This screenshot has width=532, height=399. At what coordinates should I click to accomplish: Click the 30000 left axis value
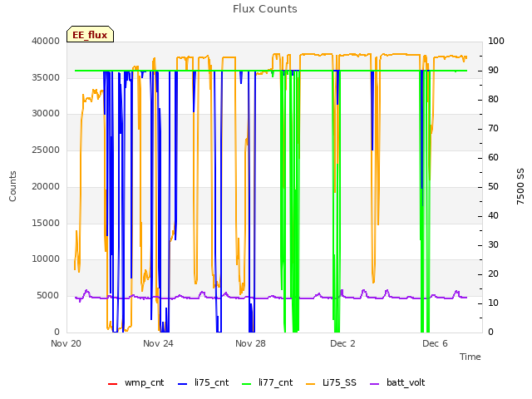click(46, 114)
